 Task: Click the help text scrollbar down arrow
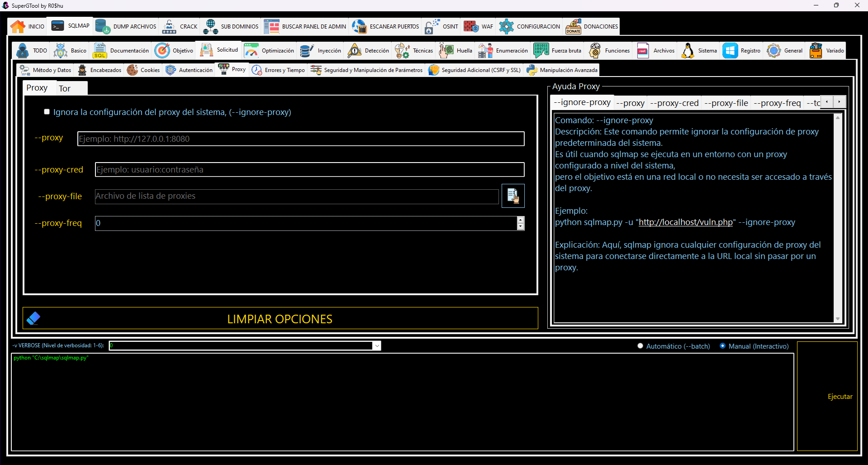click(x=838, y=319)
